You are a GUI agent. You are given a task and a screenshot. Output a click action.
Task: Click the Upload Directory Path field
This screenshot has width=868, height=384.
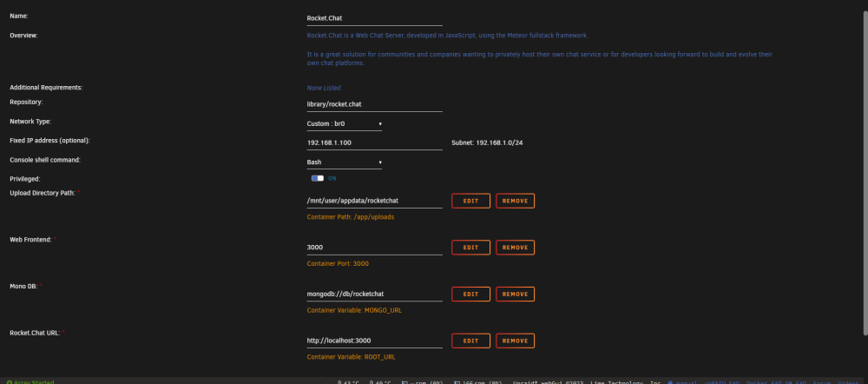pos(375,202)
